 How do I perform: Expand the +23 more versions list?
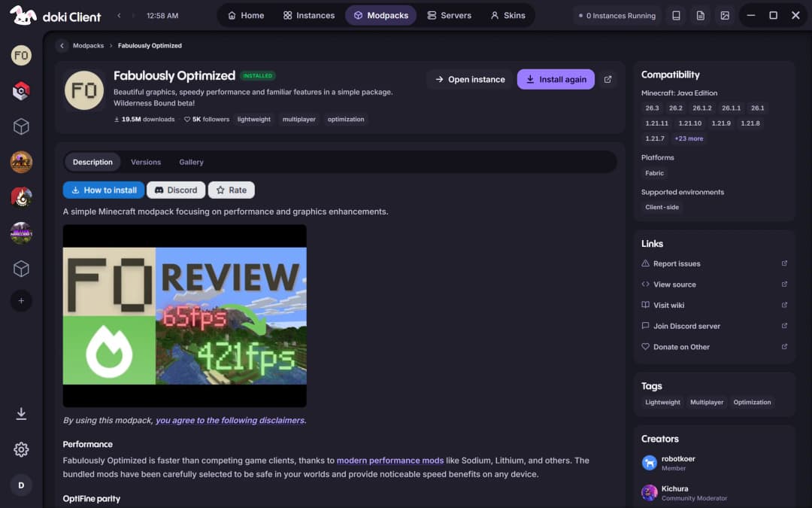coord(689,138)
